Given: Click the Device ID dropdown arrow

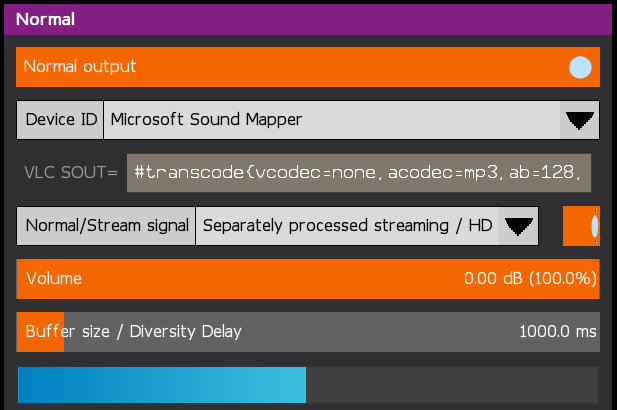Looking at the screenshot, I should pos(579,121).
